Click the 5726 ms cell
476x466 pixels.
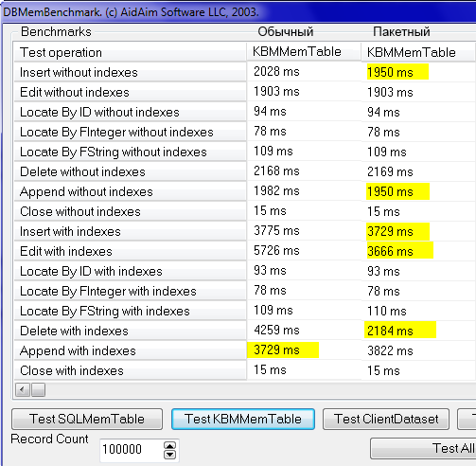304,251
